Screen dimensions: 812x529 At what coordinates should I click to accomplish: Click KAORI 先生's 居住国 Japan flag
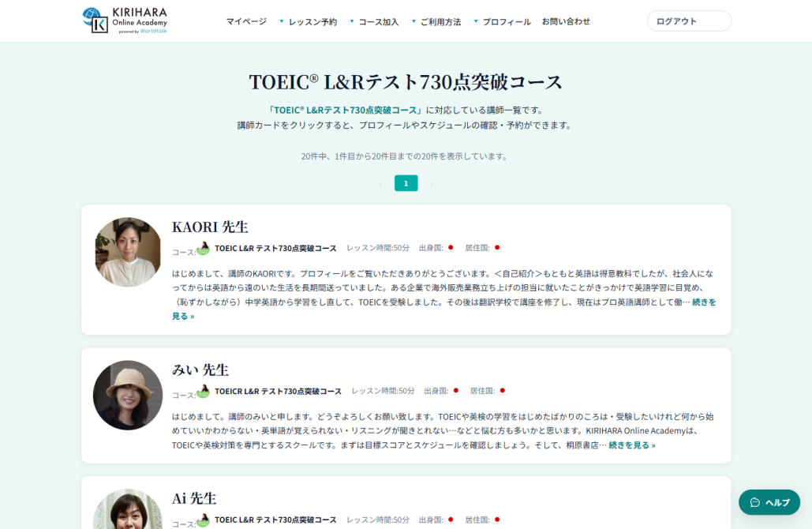pos(497,248)
